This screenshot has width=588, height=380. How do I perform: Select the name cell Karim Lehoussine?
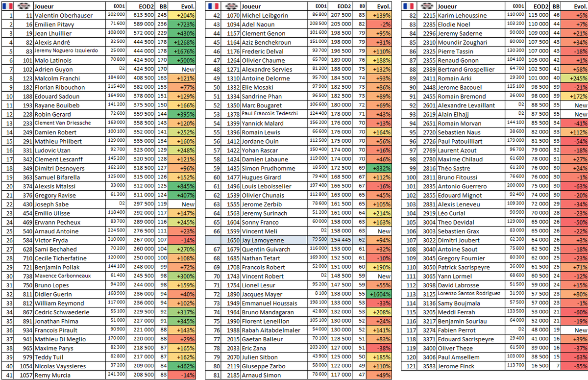[471, 16]
